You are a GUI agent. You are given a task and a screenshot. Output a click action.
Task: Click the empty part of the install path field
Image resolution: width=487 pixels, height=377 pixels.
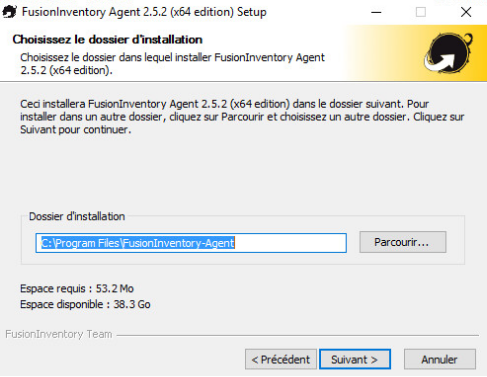(x=290, y=243)
